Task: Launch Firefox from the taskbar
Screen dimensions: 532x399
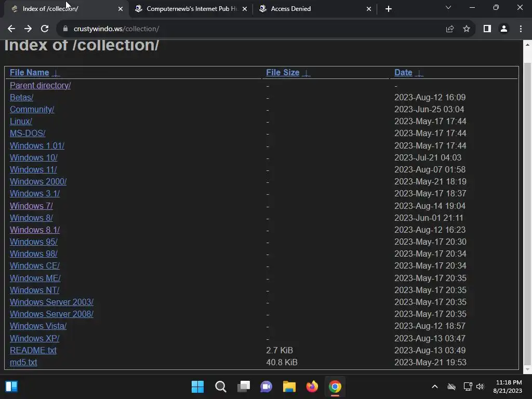Action: click(x=312, y=387)
